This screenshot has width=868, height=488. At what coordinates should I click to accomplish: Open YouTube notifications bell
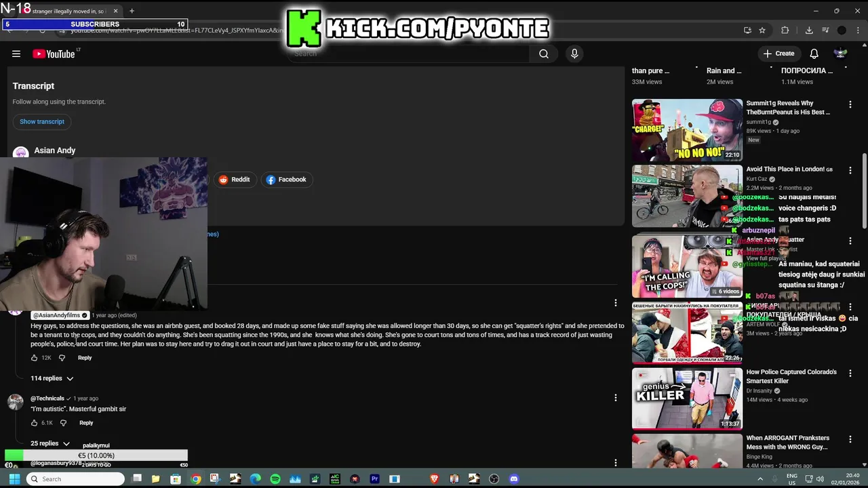coord(814,54)
